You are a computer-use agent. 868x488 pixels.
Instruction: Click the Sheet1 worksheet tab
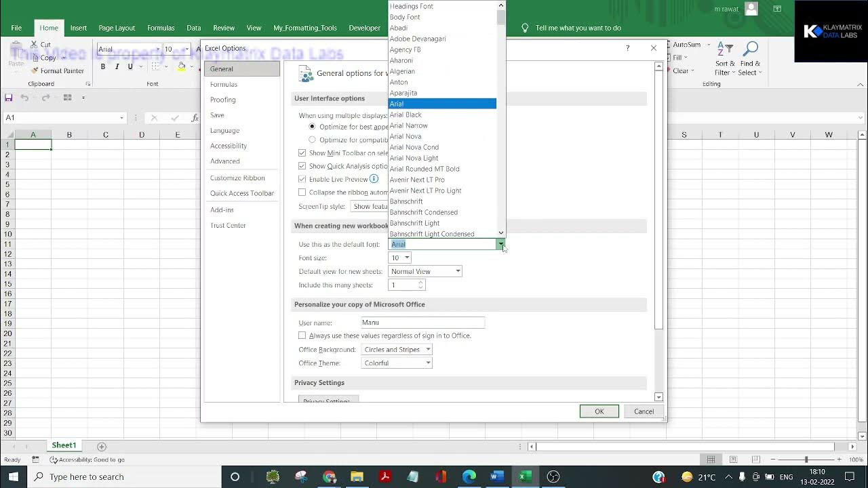pos(64,445)
